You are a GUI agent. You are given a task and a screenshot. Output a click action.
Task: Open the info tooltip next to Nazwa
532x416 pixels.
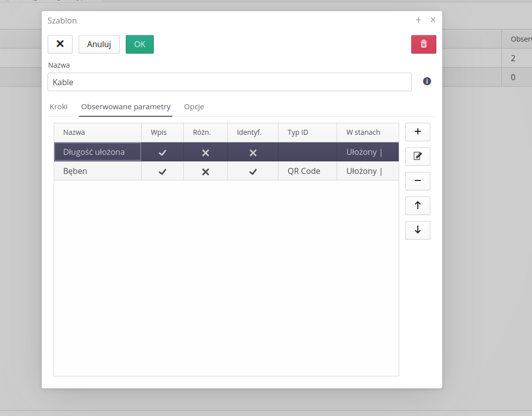(x=427, y=81)
